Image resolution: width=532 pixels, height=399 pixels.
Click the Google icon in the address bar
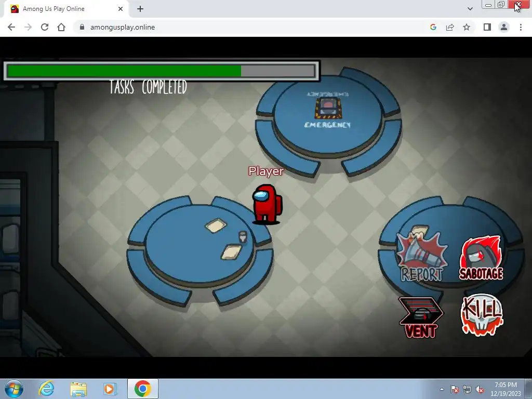433,27
